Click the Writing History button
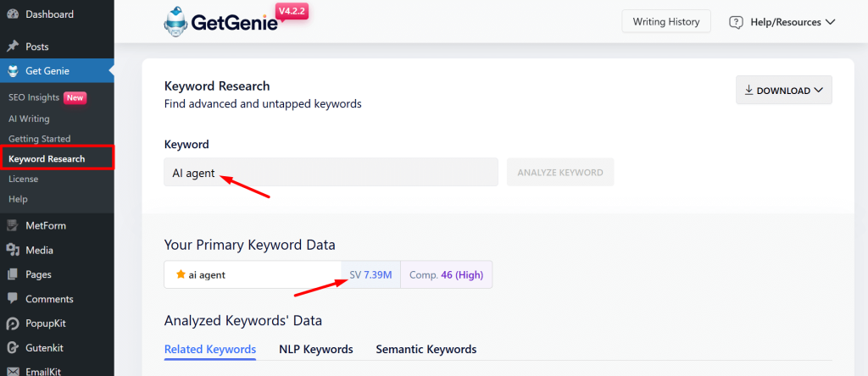 (666, 21)
